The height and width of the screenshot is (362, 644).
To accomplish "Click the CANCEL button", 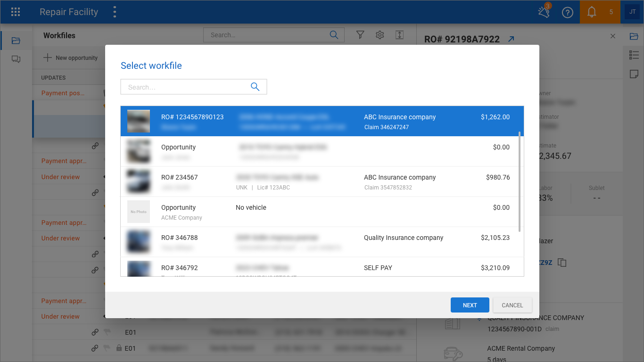I will click(512, 305).
